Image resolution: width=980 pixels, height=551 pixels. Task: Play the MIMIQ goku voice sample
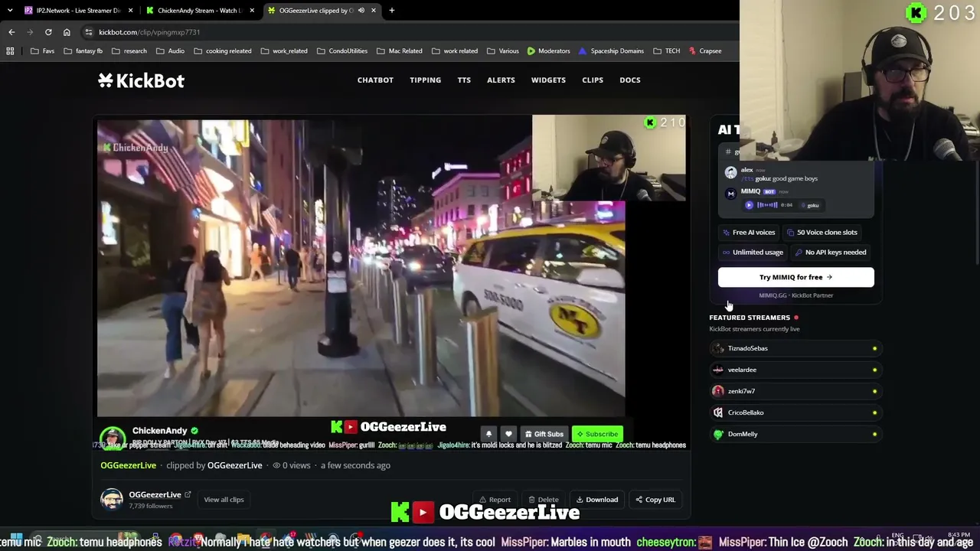point(749,205)
